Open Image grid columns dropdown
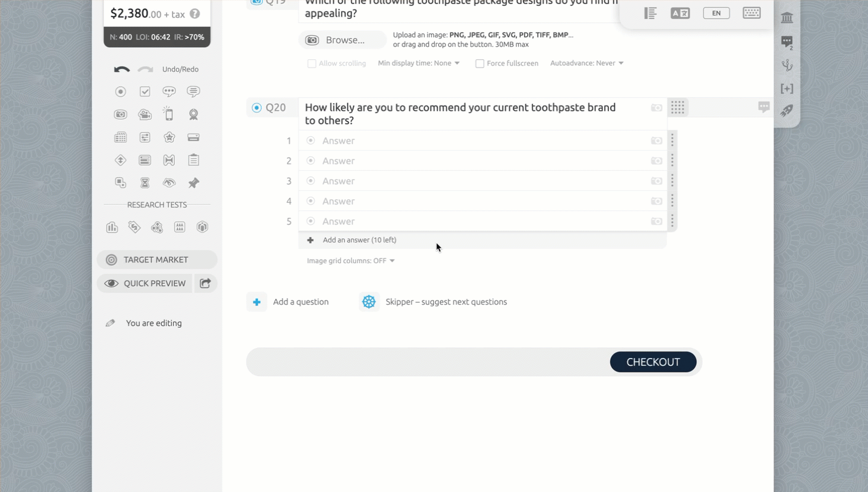 (350, 261)
